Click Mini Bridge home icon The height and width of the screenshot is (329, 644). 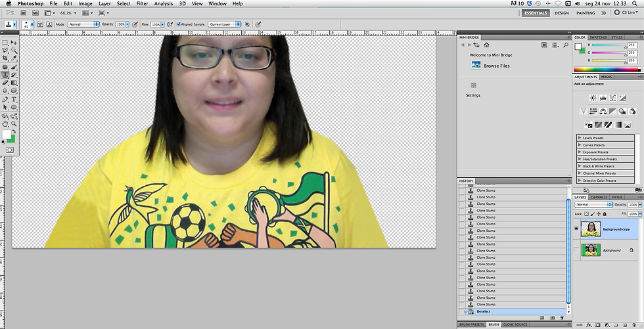click(x=487, y=45)
